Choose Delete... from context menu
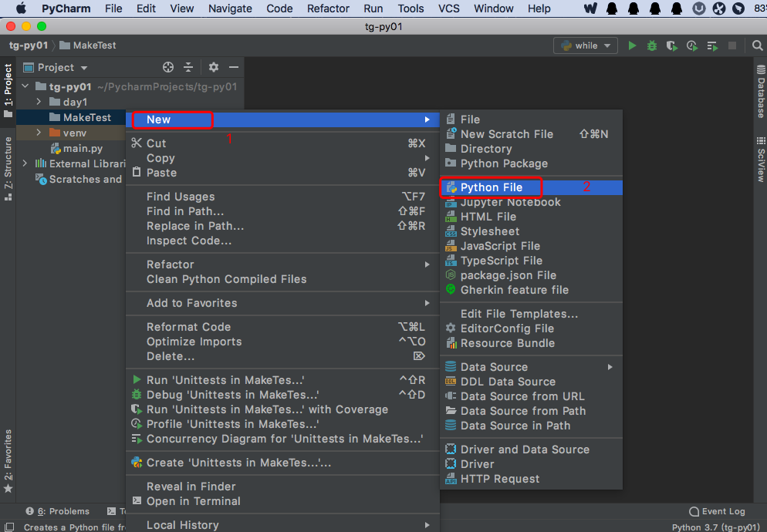The image size is (767, 532). point(282,356)
